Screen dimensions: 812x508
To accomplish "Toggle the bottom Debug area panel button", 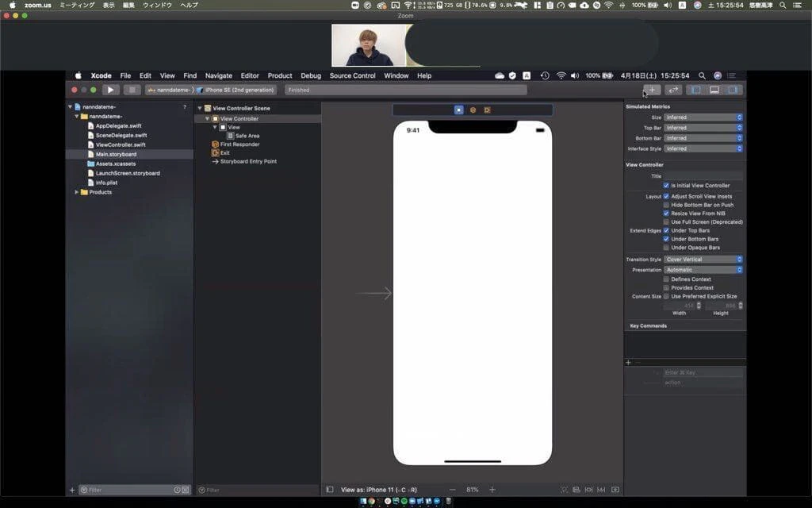I will click(x=714, y=90).
